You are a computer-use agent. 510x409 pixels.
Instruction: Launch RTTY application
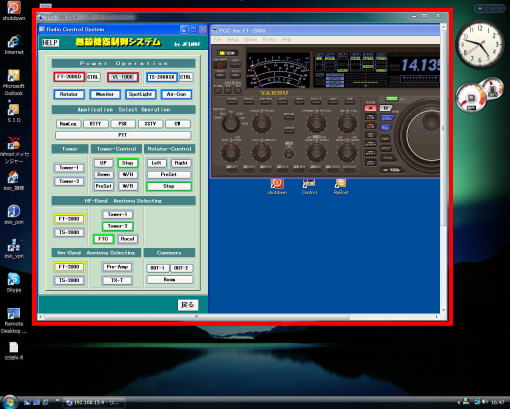point(95,124)
